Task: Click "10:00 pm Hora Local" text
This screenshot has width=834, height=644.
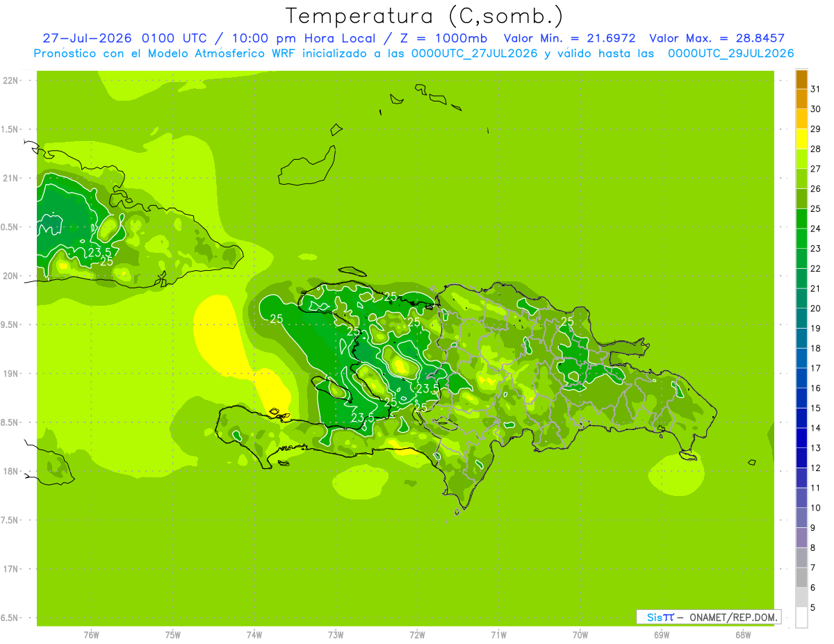Action: click(305, 38)
